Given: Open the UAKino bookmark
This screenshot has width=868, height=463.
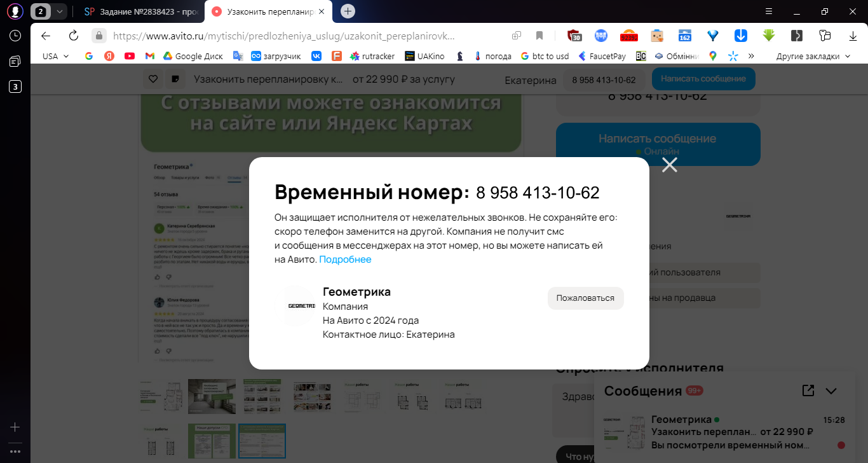Looking at the screenshot, I should (x=426, y=56).
